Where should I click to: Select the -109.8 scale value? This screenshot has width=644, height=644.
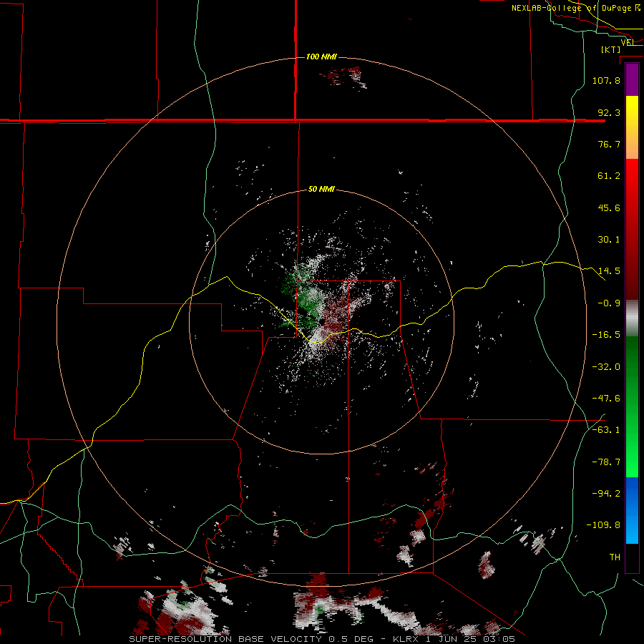pyautogui.click(x=603, y=525)
